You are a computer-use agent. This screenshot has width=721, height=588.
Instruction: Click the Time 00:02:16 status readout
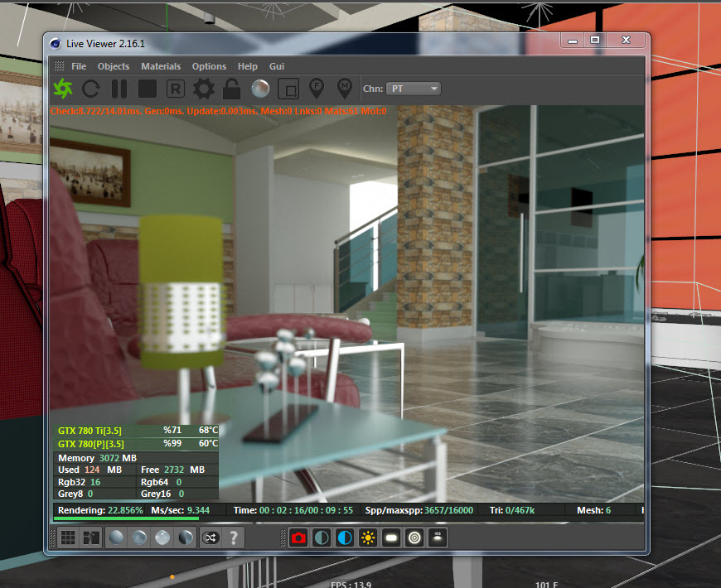tap(293, 510)
